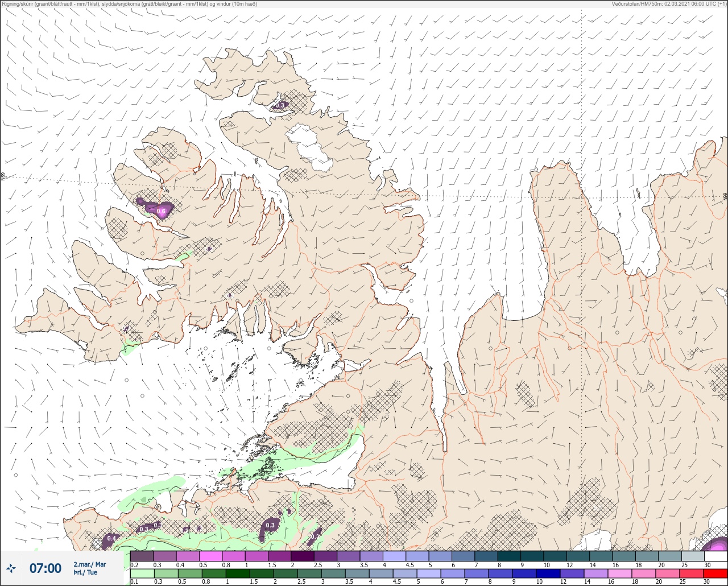Screen dimensions: 728x586
Task: Click the purple 0.6 precipitation marker
Action: (161, 211)
